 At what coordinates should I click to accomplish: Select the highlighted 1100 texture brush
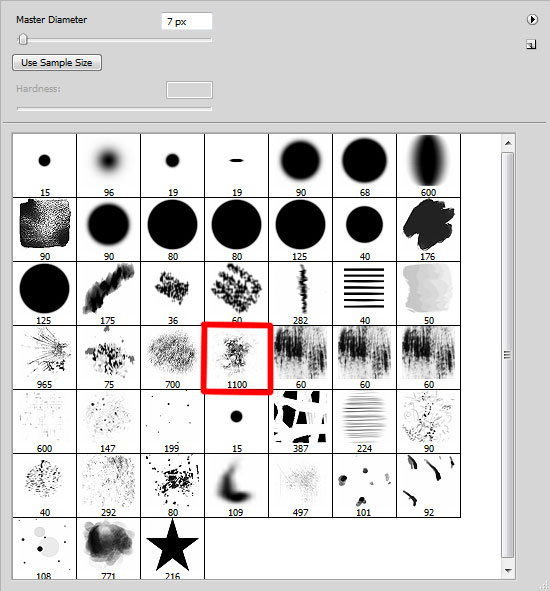coord(237,358)
